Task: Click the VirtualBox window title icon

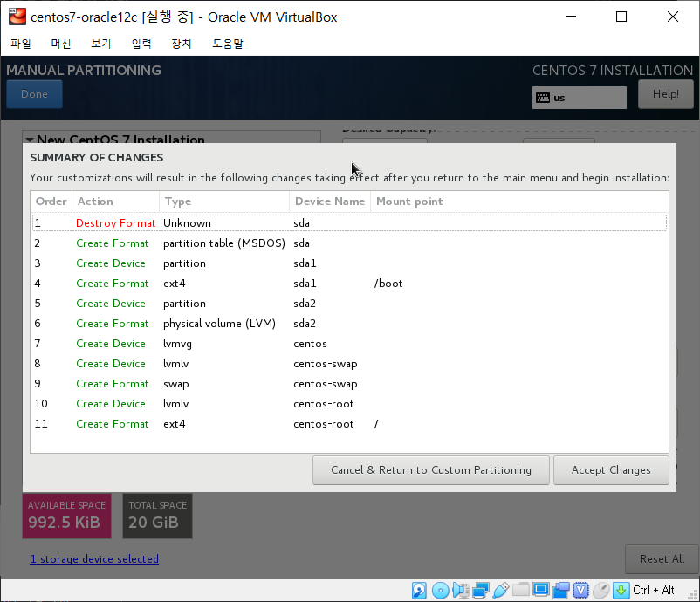Action: [x=17, y=17]
